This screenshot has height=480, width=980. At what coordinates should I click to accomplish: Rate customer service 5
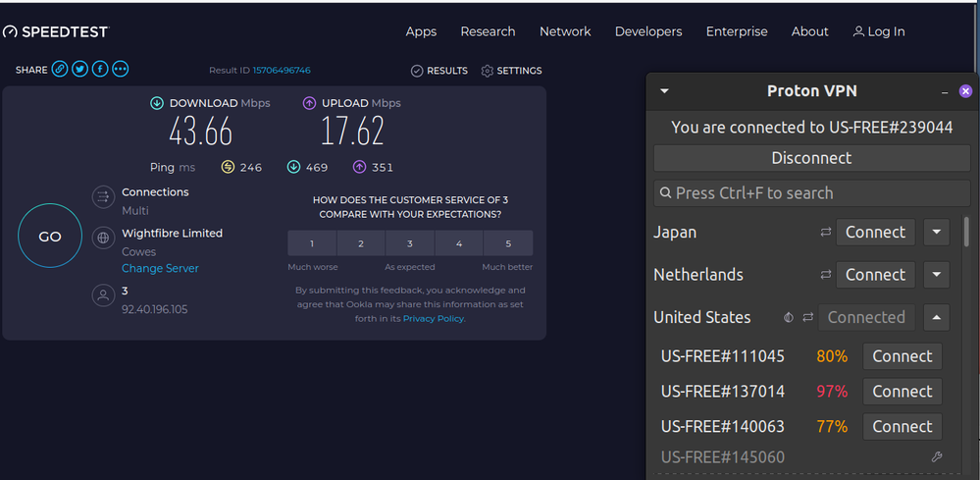508,243
